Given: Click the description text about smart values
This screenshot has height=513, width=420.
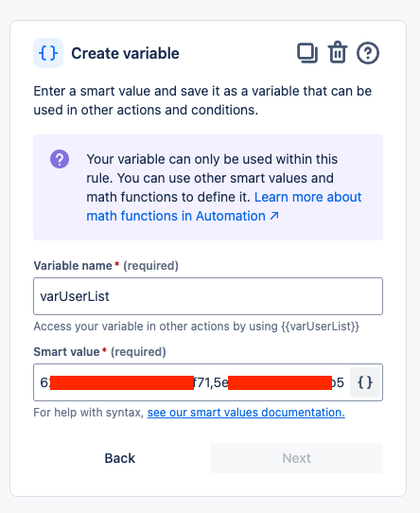Looking at the screenshot, I should pyautogui.click(x=202, y=100).
